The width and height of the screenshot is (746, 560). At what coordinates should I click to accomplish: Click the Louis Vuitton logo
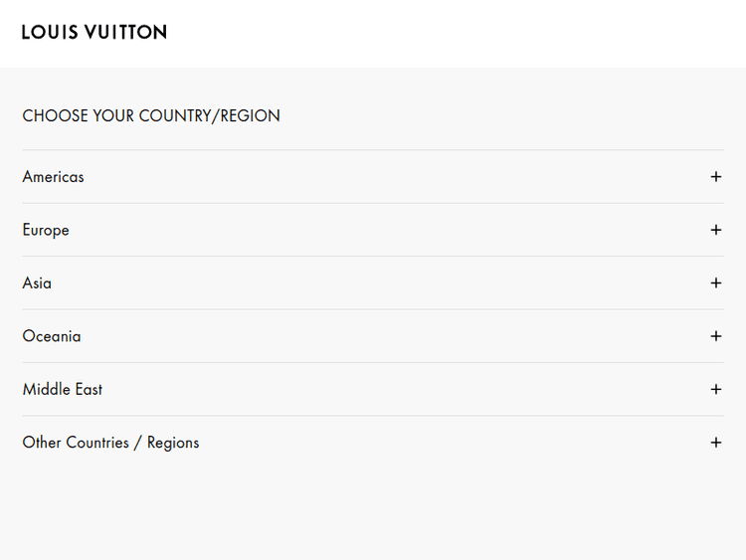(94, 32)
